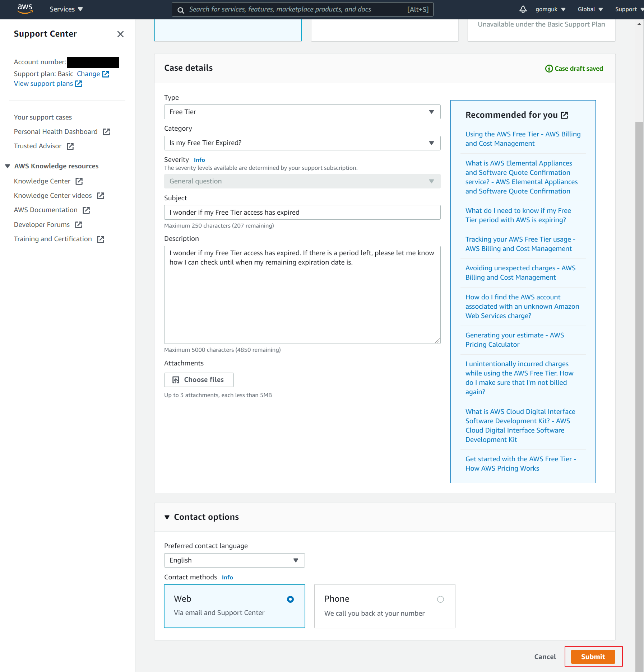Open unknown Amazon Web Services charge article
Screen dimensions: 644x672
coord(522,307)
